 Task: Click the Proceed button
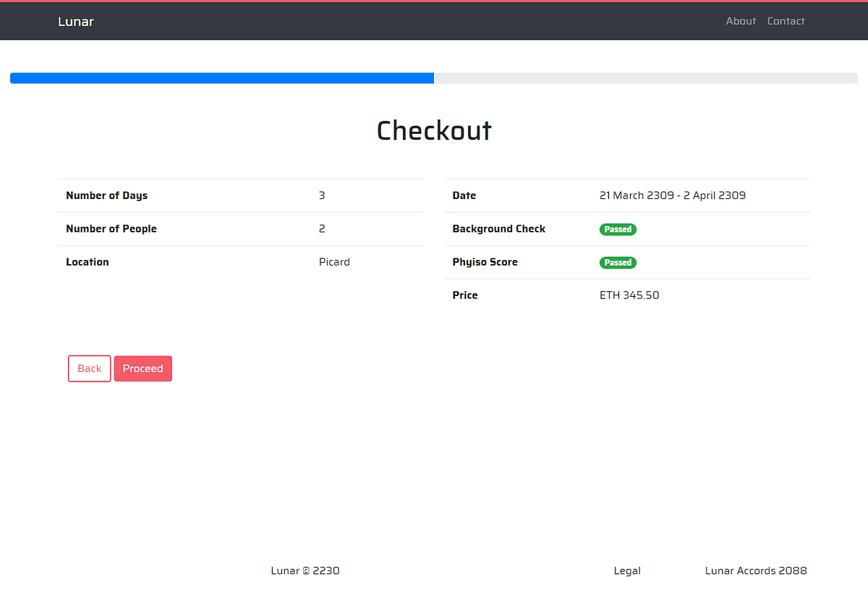pos(142,368)
